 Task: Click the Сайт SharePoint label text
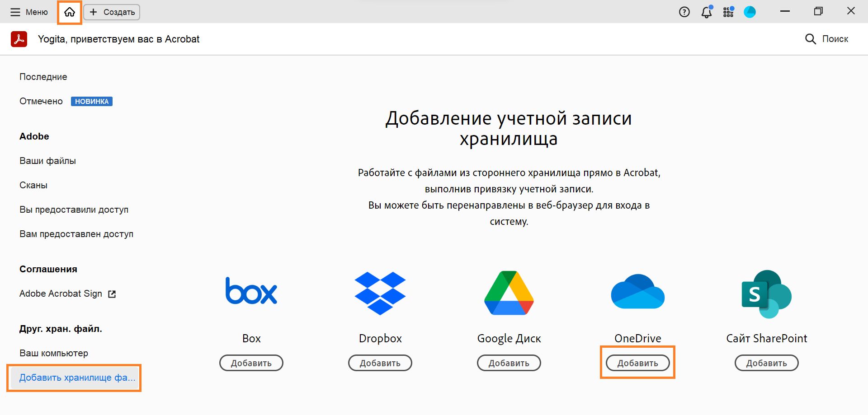point(767,338)
